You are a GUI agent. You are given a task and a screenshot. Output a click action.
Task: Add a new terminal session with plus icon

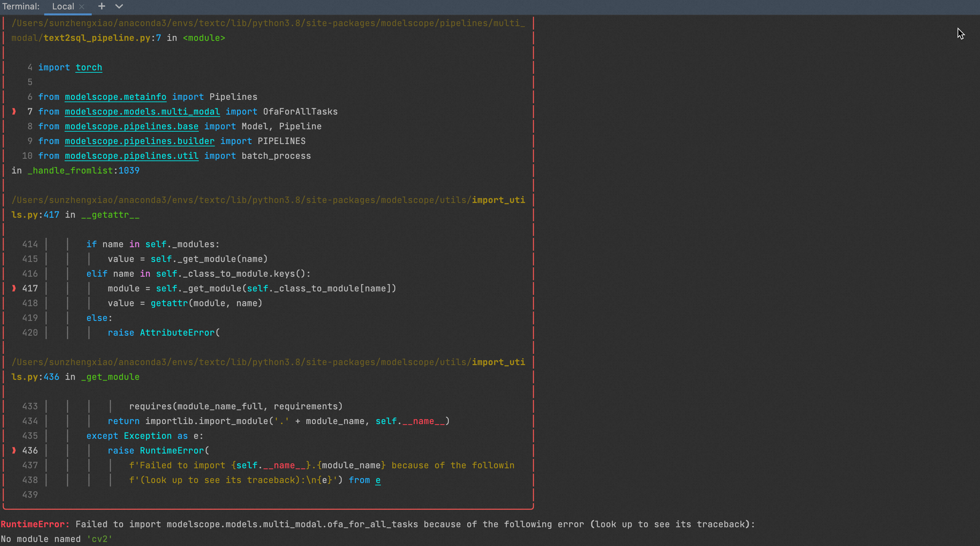pyautogui.click(x=101, y=6)
